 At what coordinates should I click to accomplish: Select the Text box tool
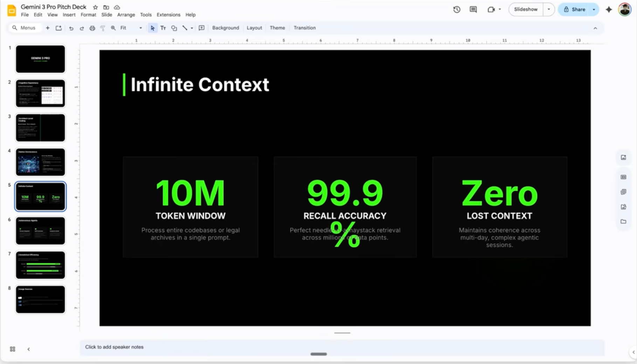click(x=163, y=28)
